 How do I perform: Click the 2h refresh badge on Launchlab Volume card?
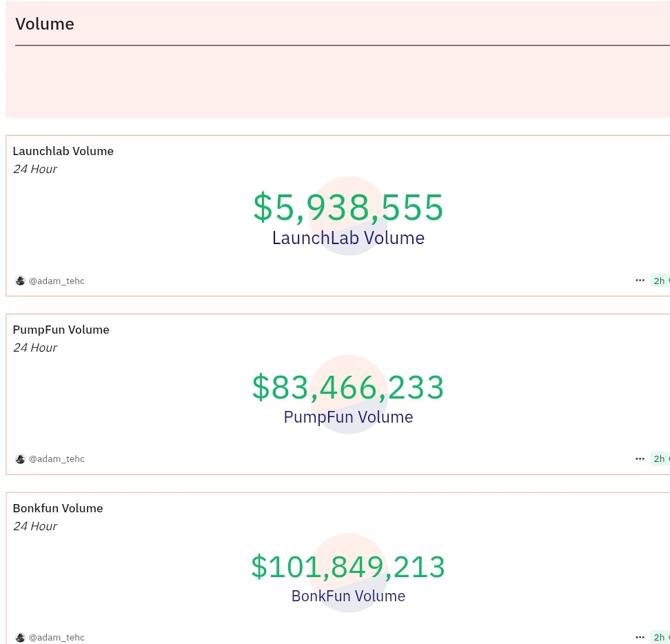(x=660, y=281)
